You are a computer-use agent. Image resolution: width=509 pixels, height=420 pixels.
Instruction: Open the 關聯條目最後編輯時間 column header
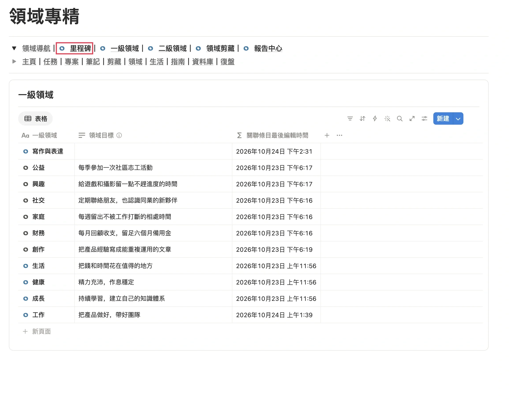(273, 135)
